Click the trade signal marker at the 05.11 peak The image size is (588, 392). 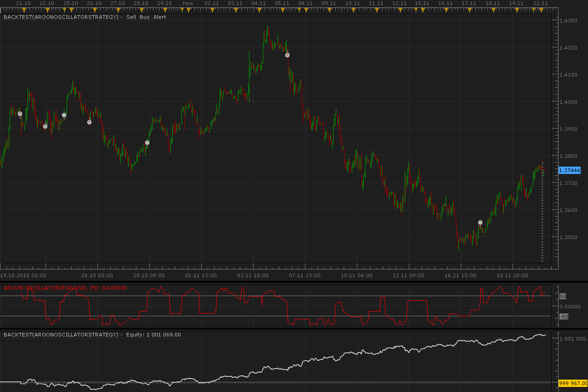click(x=287, y=55)
